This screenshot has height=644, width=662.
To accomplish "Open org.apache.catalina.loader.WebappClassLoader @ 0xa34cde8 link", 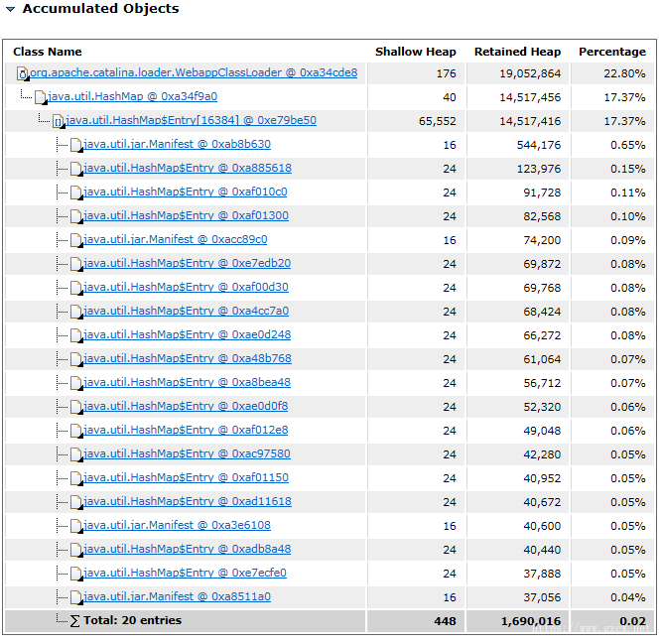I will point(194,72).
